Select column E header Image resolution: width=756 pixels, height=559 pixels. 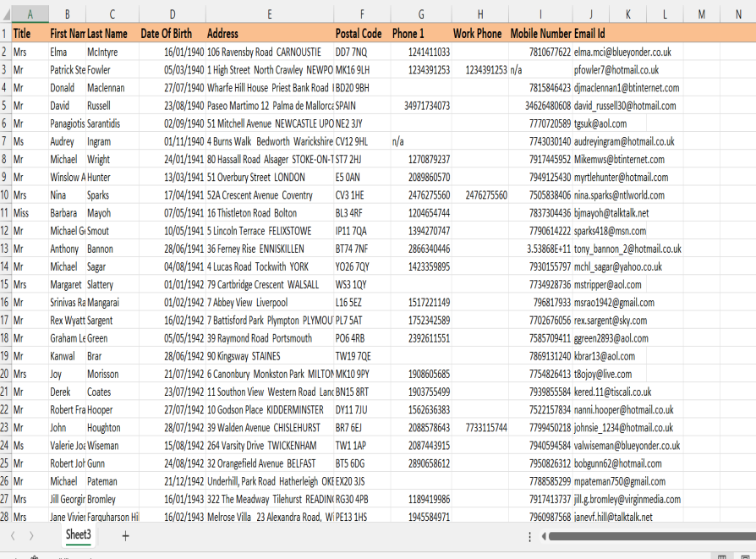(x=270, y=14)
